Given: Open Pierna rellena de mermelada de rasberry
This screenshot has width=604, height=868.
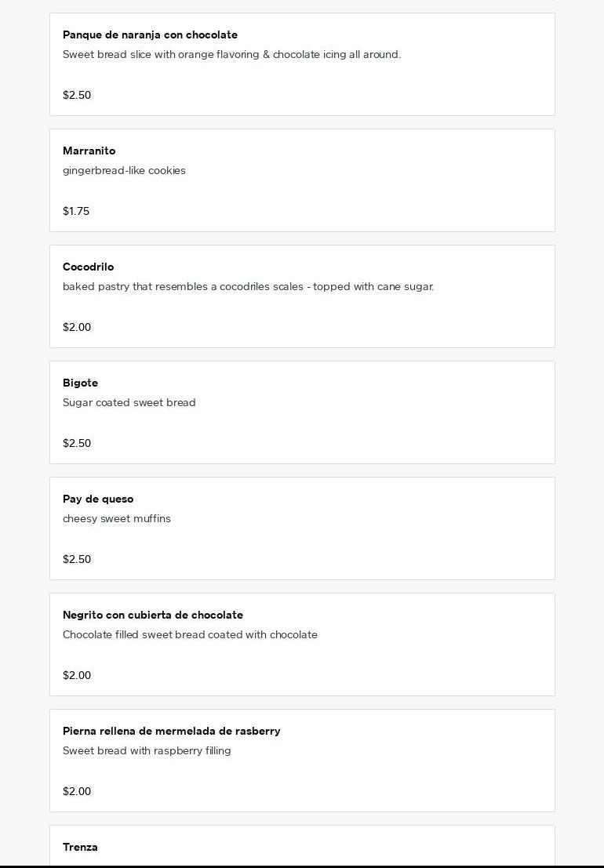Looking at the screenshot, I should point(302,761).
